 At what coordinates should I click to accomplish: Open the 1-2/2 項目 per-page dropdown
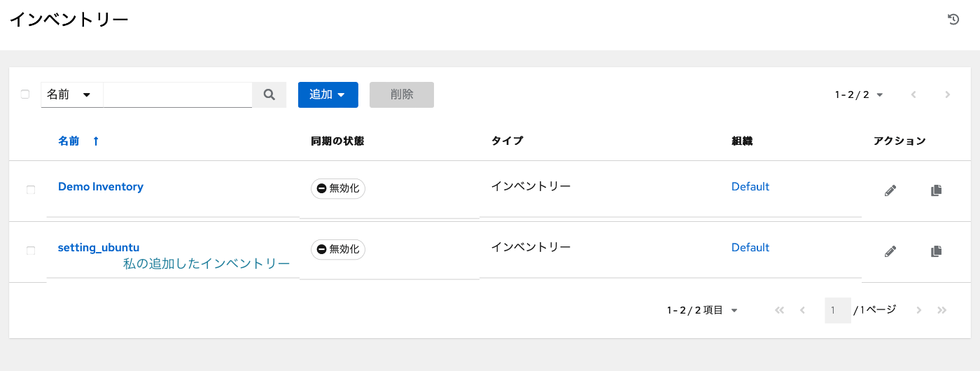[x=703, y=310]
